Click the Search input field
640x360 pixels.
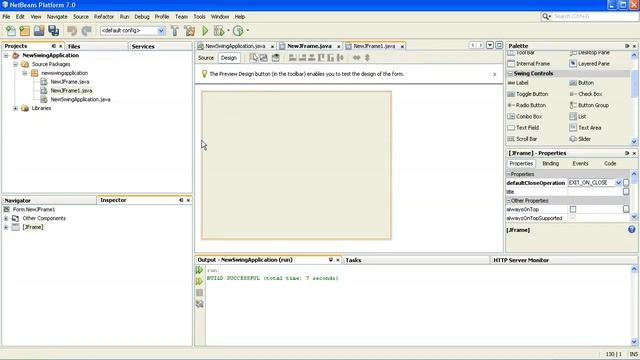click(595, 16)
